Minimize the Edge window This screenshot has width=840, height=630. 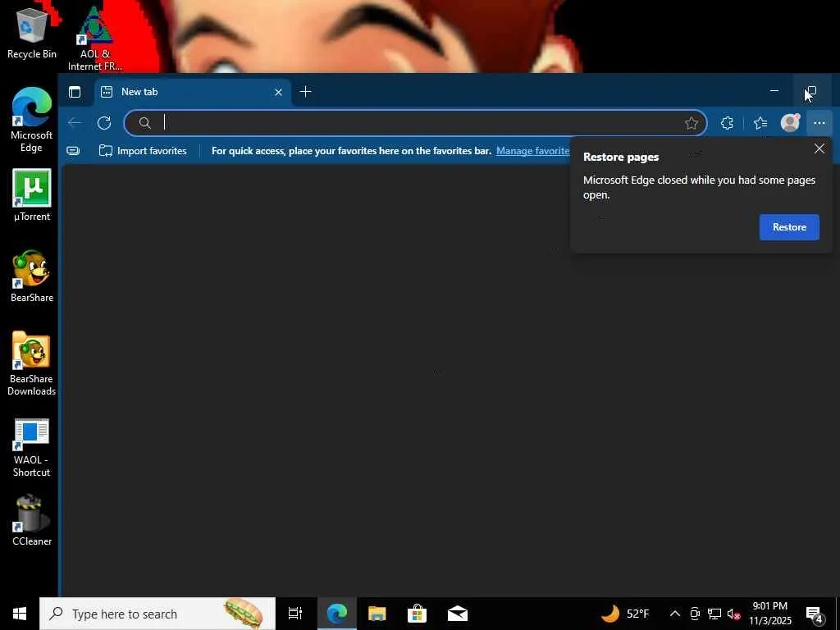point(774,91)
